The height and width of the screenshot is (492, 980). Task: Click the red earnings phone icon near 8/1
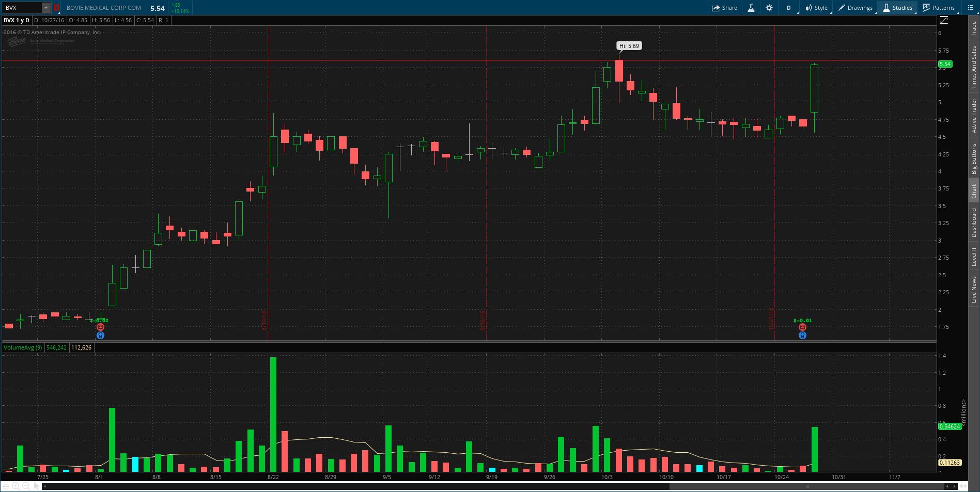pyautogui.click(x=100, y=327)
